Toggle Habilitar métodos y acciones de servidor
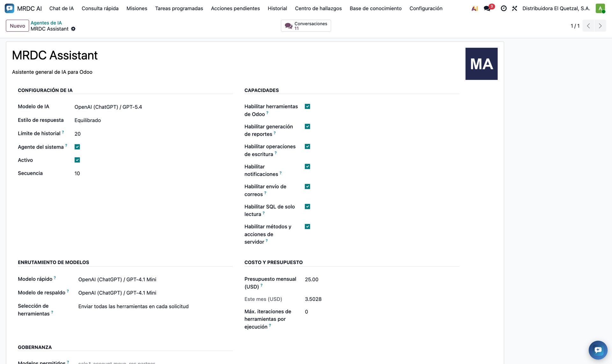The height and width of the screenshot is (364, 612). (307, 227)
